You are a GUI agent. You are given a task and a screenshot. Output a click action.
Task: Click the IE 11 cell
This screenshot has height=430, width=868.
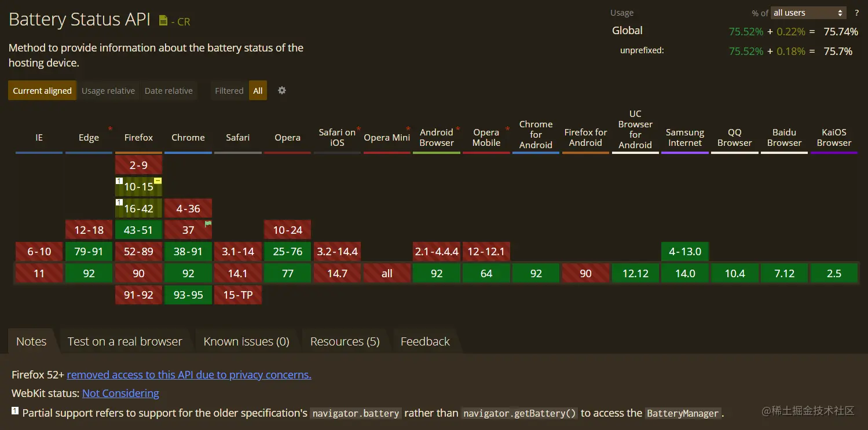tap(39, 273)
